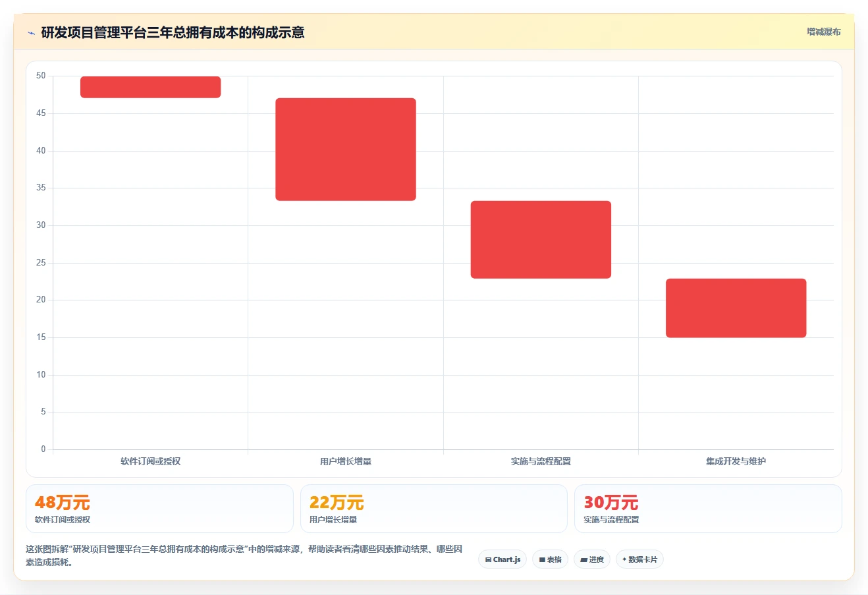Select the 集成开发与维护 waterfall bar
This screenshot has width=868, height=595.
pos(736,308)
